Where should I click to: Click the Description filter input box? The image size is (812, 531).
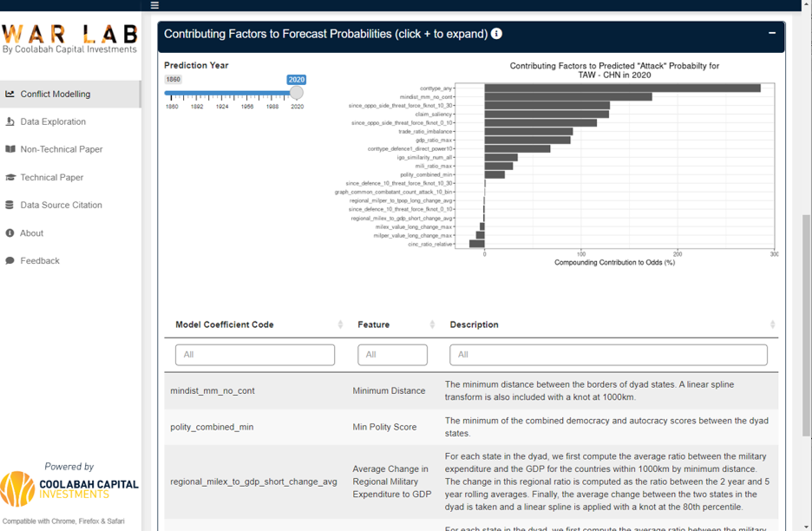608,354
